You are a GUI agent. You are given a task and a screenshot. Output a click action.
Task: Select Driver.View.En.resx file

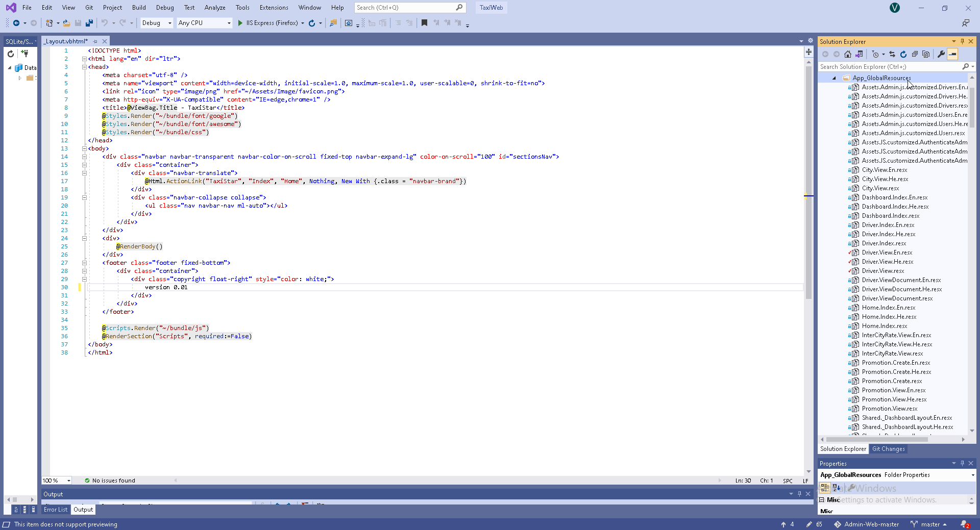[x=887, y=253]
